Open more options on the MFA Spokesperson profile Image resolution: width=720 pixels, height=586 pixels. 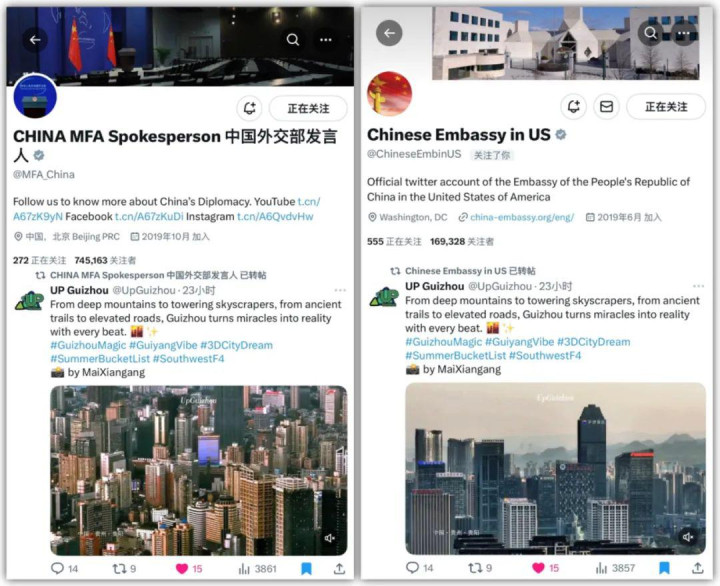326,40
